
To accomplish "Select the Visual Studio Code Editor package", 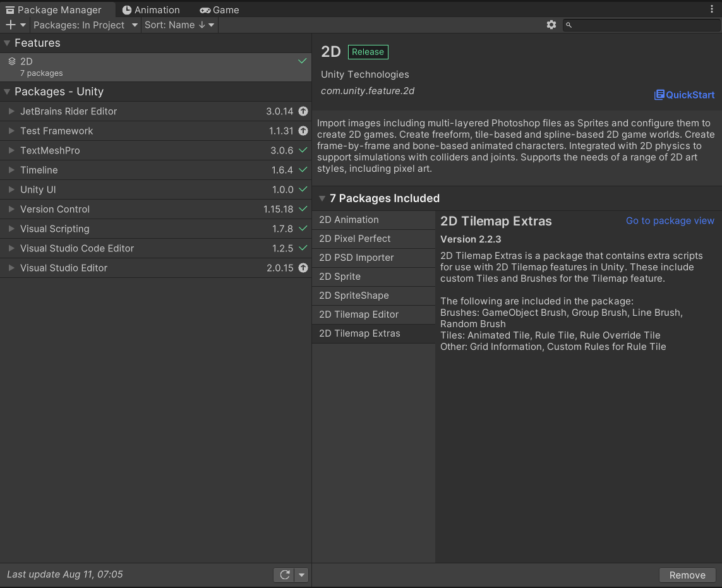I will click(x=155, y=248).
